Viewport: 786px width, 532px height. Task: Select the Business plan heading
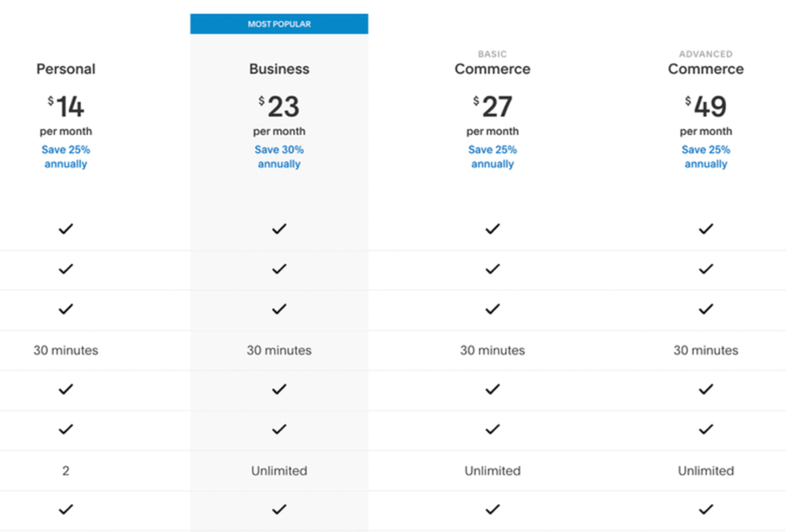click(x=279, y=69)
